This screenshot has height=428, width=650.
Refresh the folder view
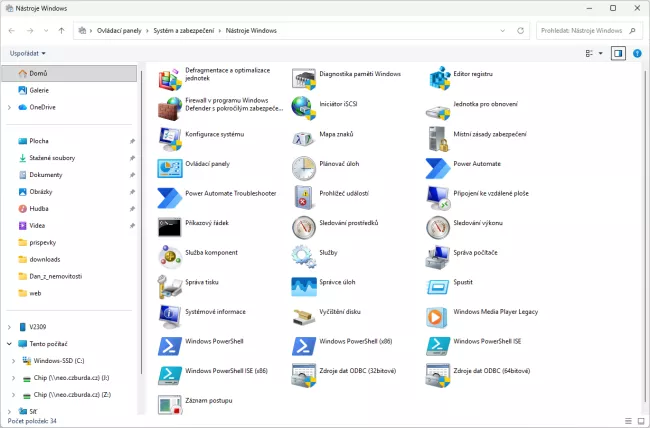(520, 31)
